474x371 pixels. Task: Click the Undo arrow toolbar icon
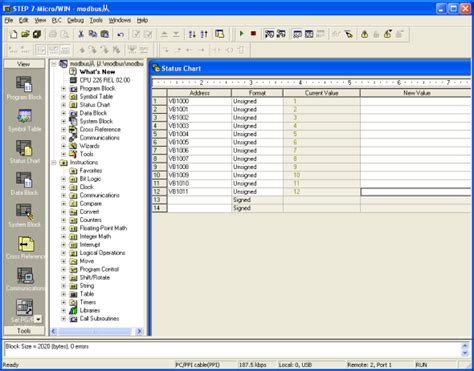(120, 34)
